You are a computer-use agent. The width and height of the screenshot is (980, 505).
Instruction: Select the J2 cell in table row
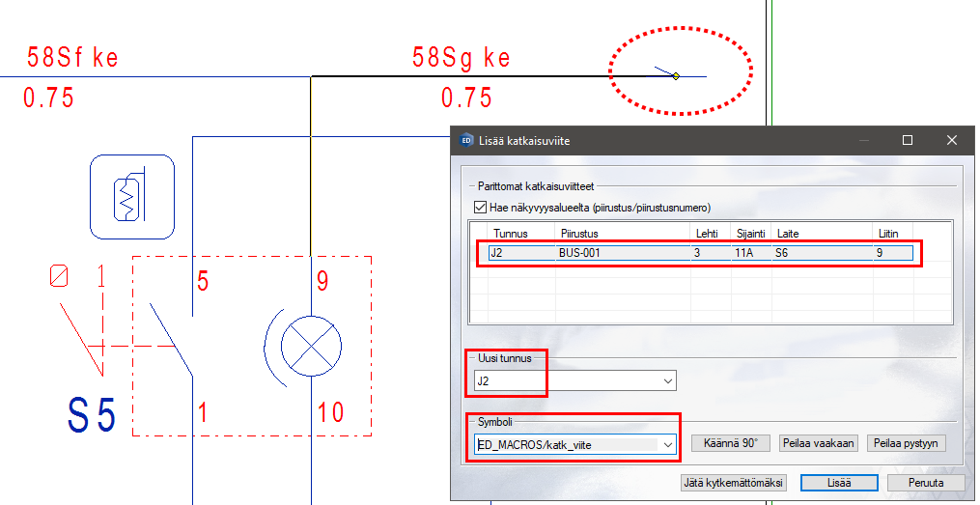[x=521, y=253]
